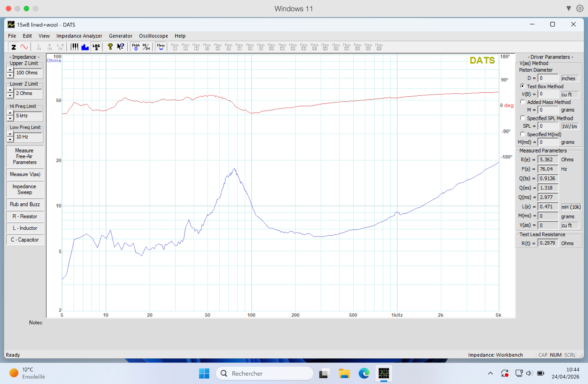
Task: Click the Measure Free-Air Parameters button
Action: (x=25, y=156)
